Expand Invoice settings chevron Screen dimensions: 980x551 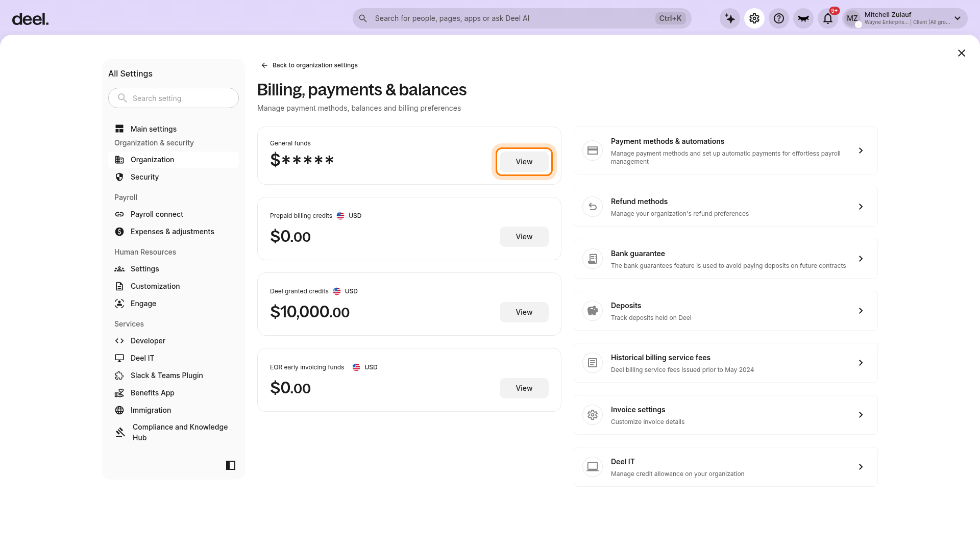click(x=861, y=415)
